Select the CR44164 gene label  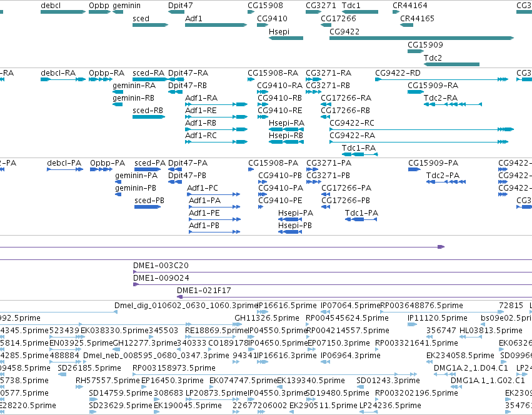[x=410, y=6]
